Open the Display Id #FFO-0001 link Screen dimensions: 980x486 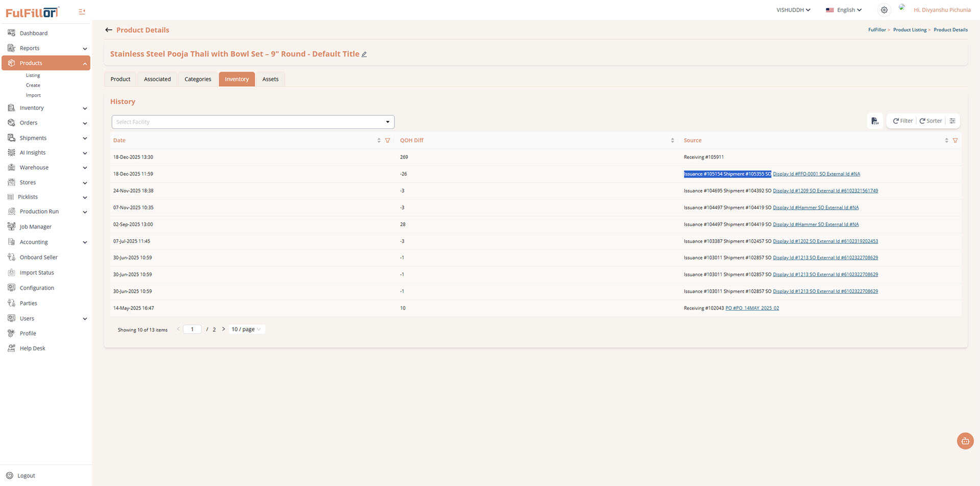pyautogui.click(x=816, y=174)
